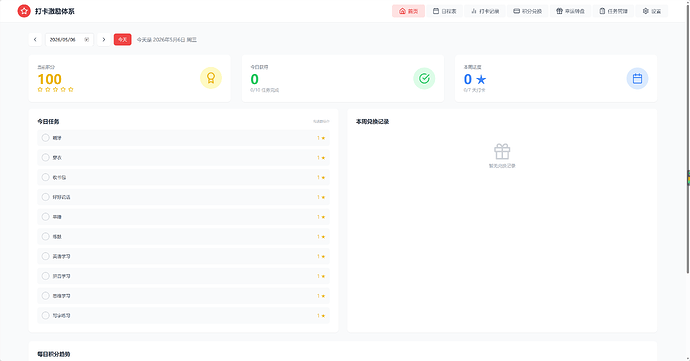Check off the 思维学习 task
Image resolution: width=690 pixels, height=361 pixels.
coord(45,296)
